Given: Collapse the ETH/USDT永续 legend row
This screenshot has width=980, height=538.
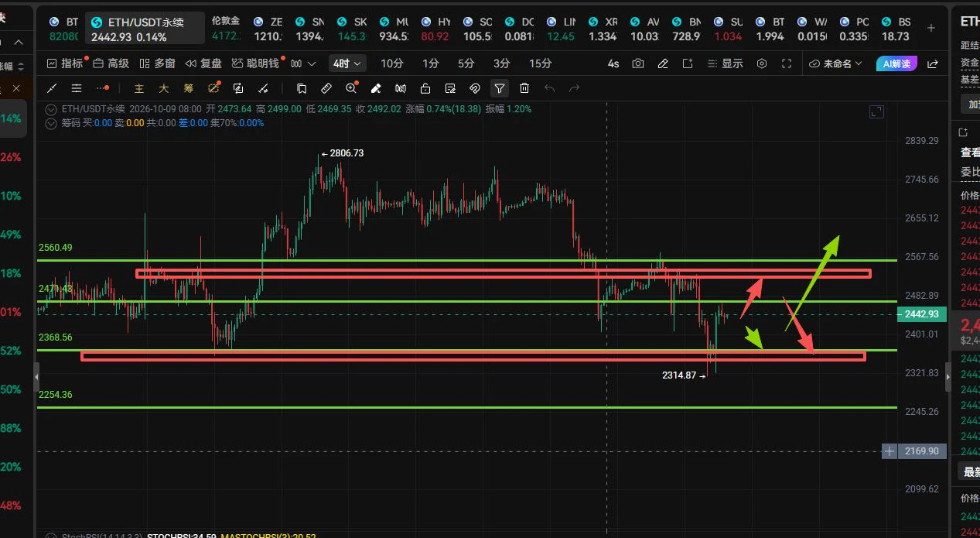Looking at the screenshot, I should 52,109.
